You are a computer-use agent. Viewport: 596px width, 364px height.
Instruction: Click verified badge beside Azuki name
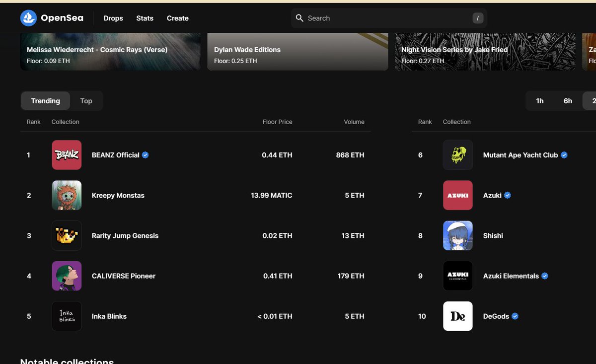point(508,195)
